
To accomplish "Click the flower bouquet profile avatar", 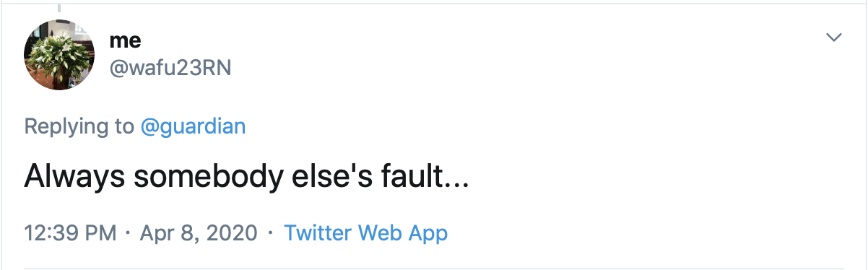I will click(x=59, y=55).
